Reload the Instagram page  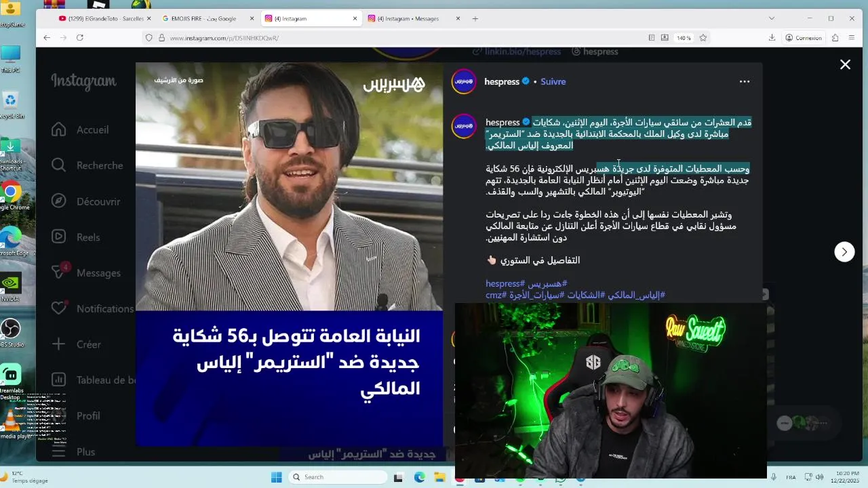click(80, 38)
